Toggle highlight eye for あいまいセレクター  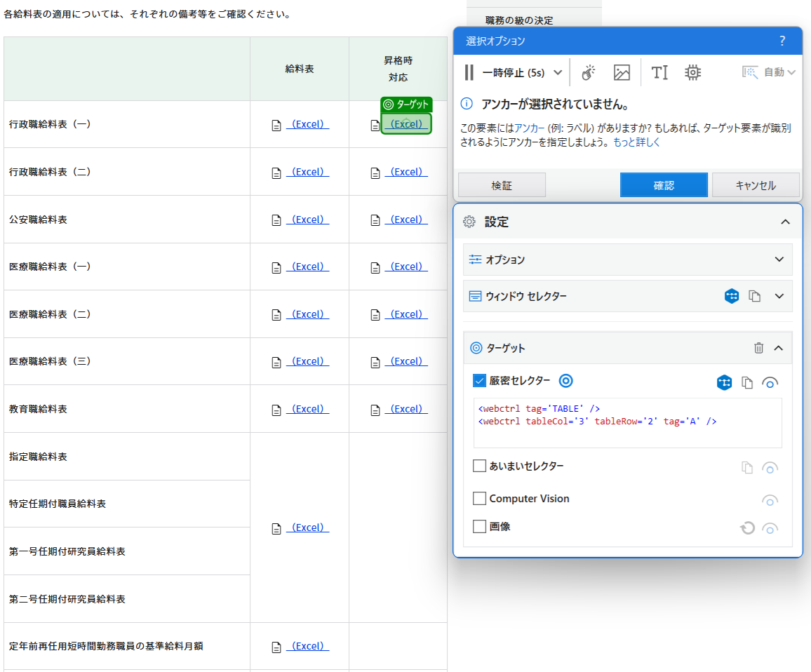[x=770, y=469]
